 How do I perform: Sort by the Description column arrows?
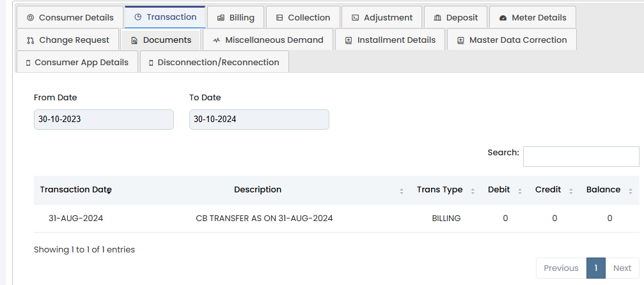[x=402, y=190]
